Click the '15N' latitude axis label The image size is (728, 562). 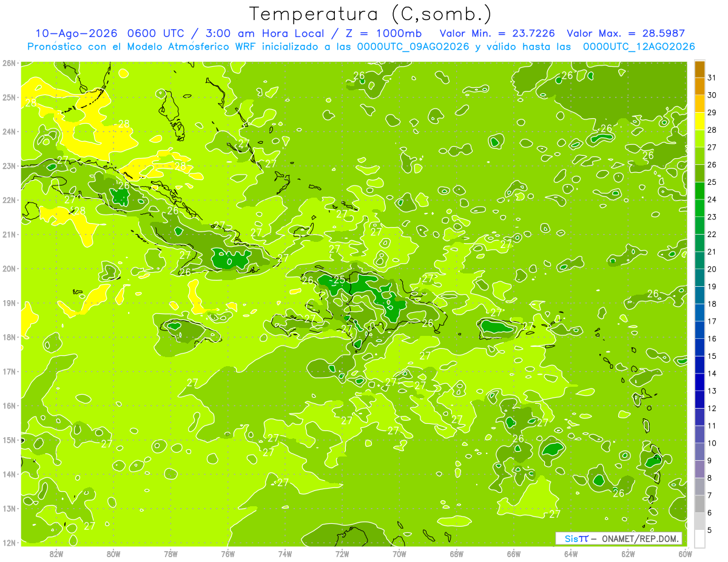[8, 440]
